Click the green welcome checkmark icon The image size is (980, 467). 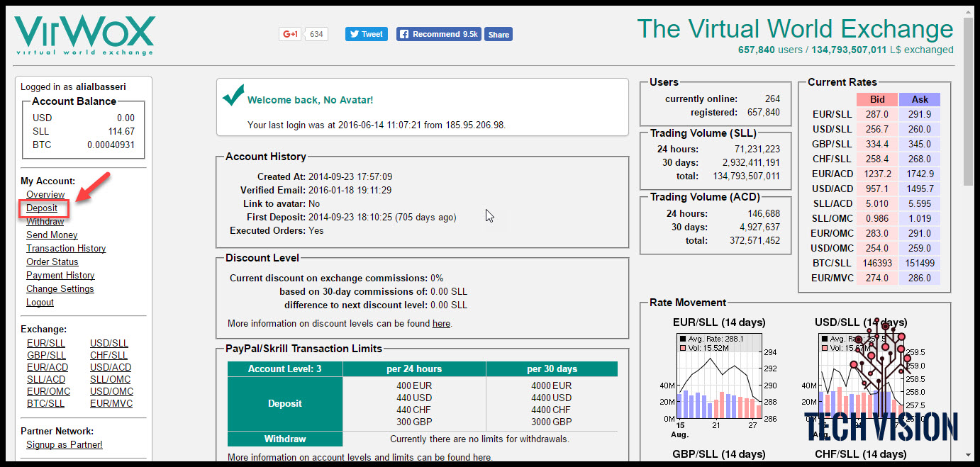(x=233, y=95)
